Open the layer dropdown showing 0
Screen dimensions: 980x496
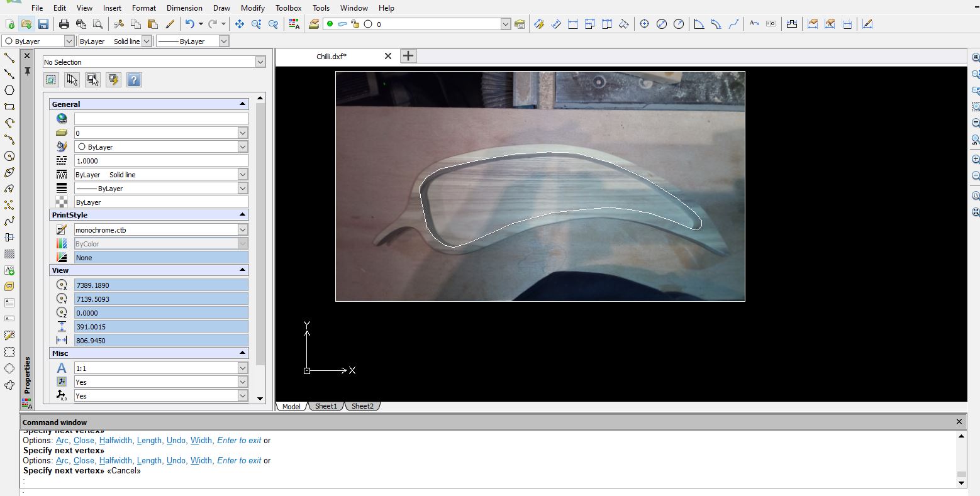coord(243,133)
